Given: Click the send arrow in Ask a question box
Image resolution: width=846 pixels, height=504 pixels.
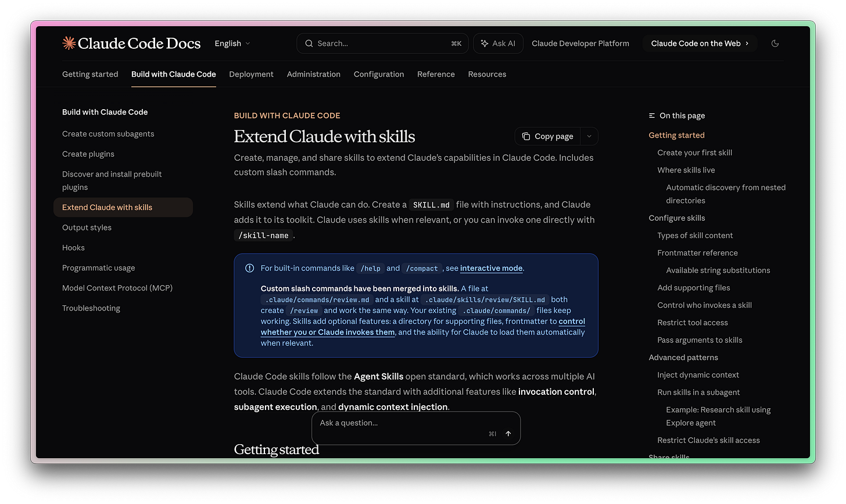Looking at the screenshot, I should click(508, 434).
